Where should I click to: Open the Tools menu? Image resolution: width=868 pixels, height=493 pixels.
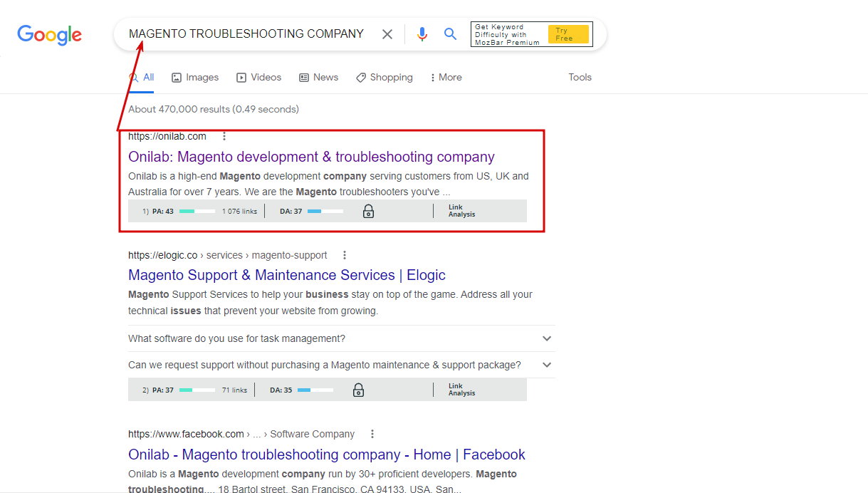[579, 77]
